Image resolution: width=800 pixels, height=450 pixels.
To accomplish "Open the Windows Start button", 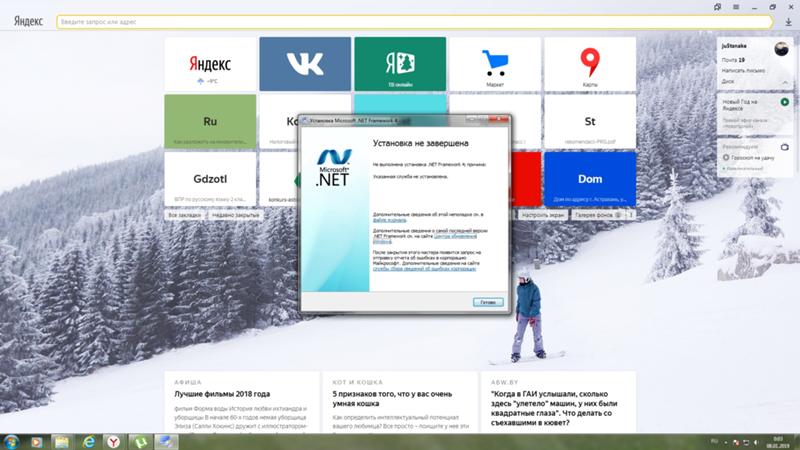I will tap(11, 442).
